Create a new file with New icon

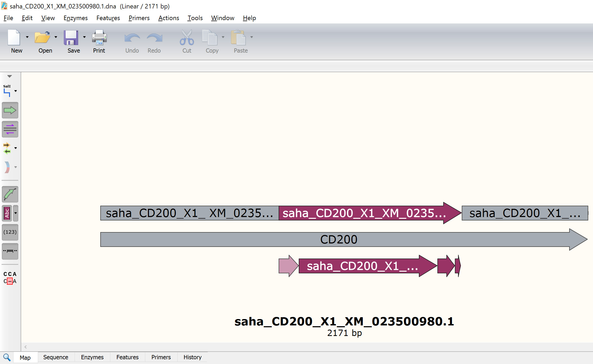[x=14, y=37]
